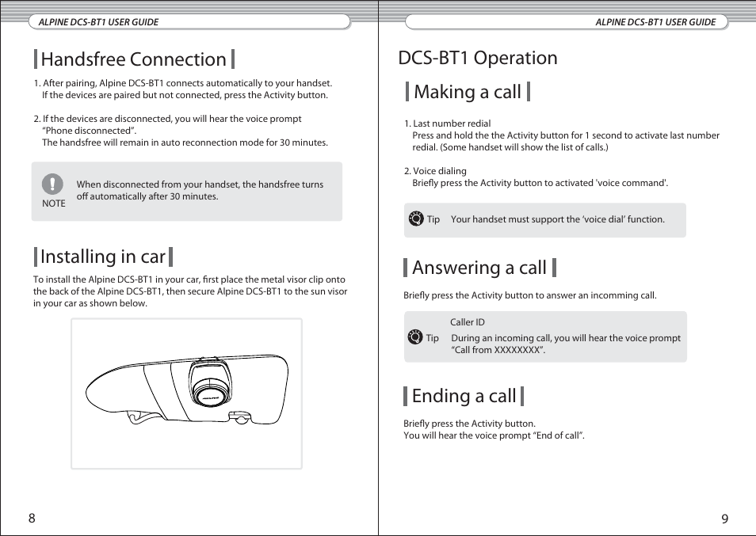Click the line 'The handsfree will remain in auto reconnection mode'
This screenshot has width=756, height=536.
coord(185,143)
